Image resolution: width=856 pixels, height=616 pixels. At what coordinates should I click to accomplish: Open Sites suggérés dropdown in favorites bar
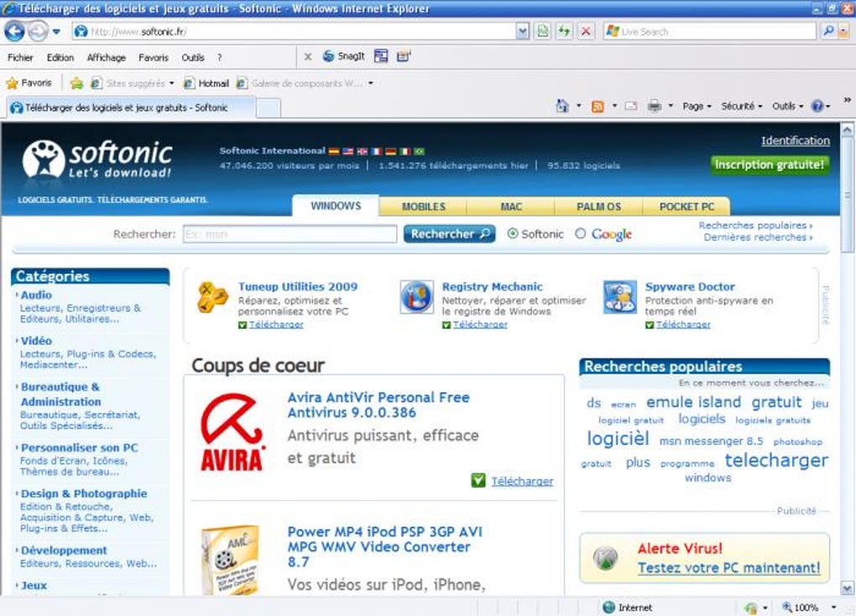[x=171, y=84]
